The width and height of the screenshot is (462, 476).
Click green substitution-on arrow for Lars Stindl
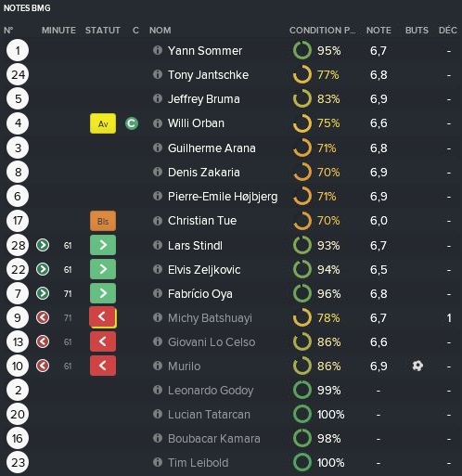coord(103,245)
